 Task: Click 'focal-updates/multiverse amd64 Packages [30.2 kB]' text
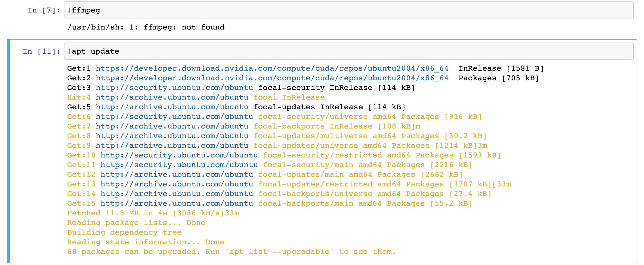tap(370, 136)
